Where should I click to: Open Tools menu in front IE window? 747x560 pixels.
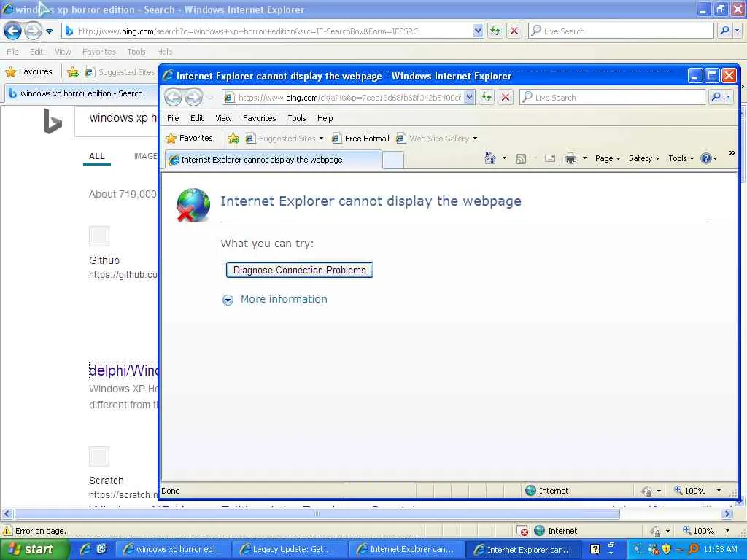coord(296,118)
